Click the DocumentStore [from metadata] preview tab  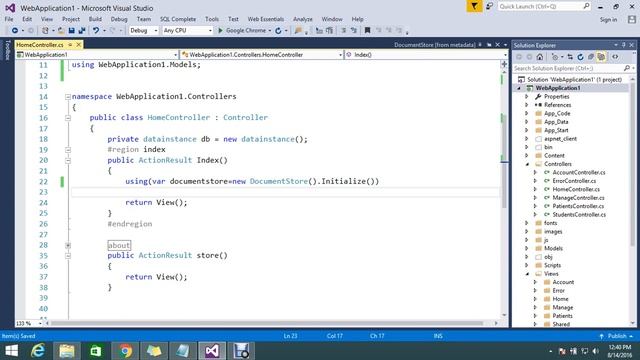click(x=434, y=45)
